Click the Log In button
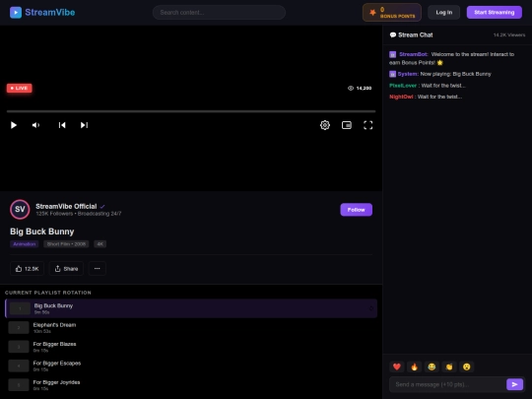The height and width of the screenshot is (399, 532). click(443, 13)
